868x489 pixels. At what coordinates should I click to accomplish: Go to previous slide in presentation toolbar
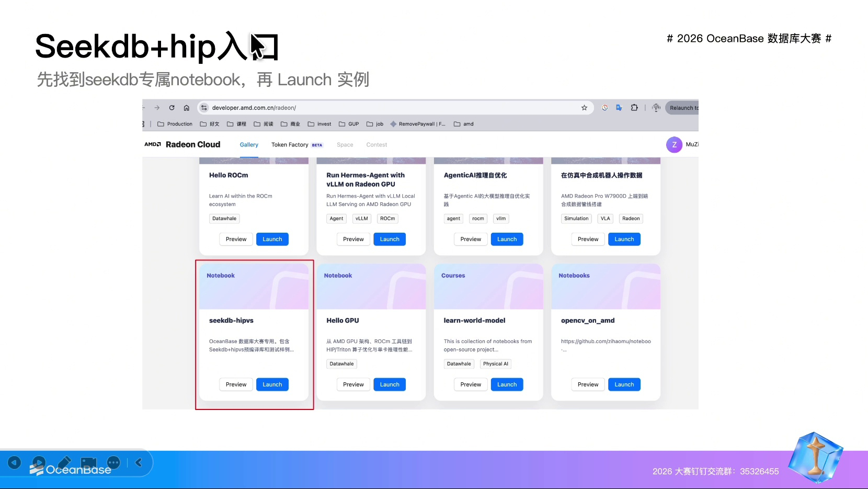click(x=14, y=462)
